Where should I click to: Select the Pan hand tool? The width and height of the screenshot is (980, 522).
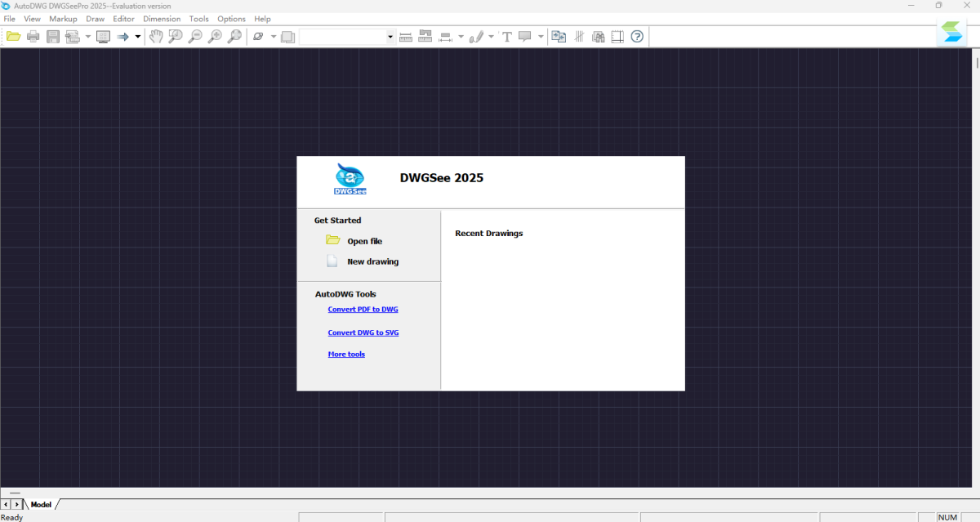pyautogui.click(x=155, y=37)
